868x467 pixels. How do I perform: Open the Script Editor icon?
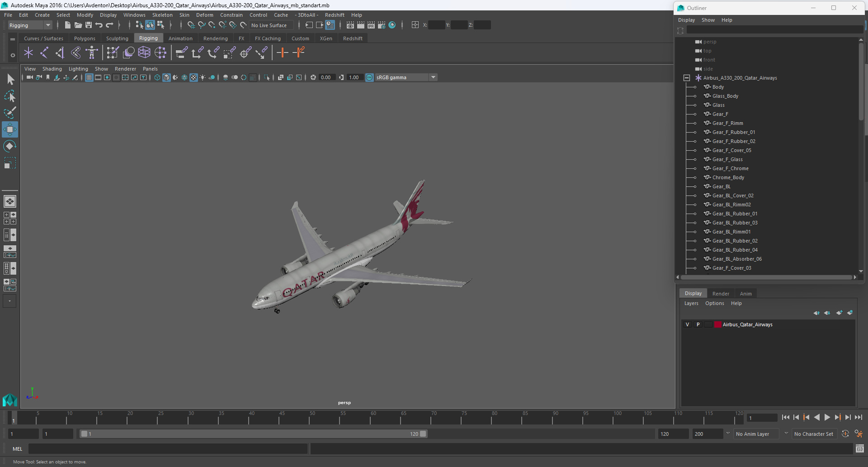pos(860,449)
